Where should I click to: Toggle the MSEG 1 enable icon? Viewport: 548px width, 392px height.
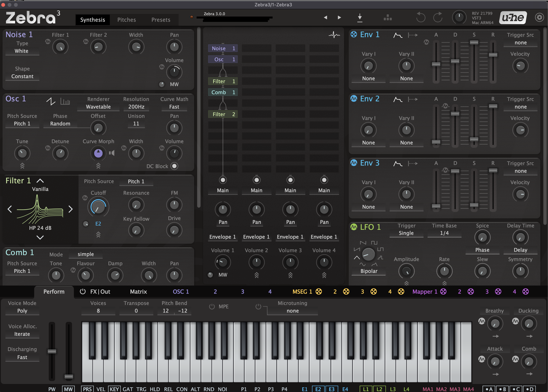(x=319, y=292)
